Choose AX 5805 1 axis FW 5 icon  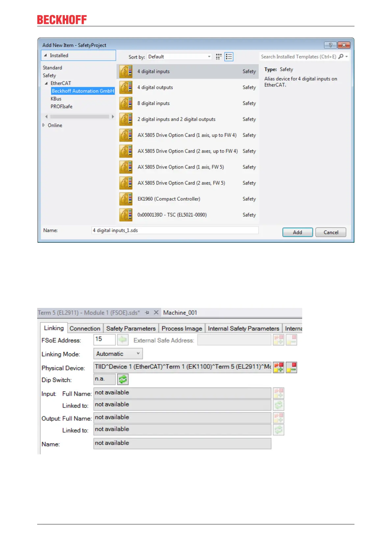coord(126,167)
